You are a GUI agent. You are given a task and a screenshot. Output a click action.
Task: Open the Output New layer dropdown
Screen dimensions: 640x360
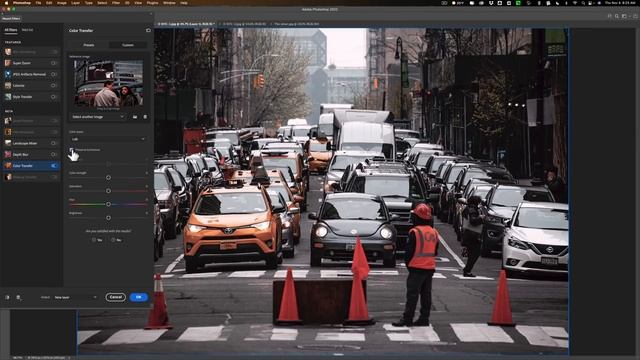[75, 298]
